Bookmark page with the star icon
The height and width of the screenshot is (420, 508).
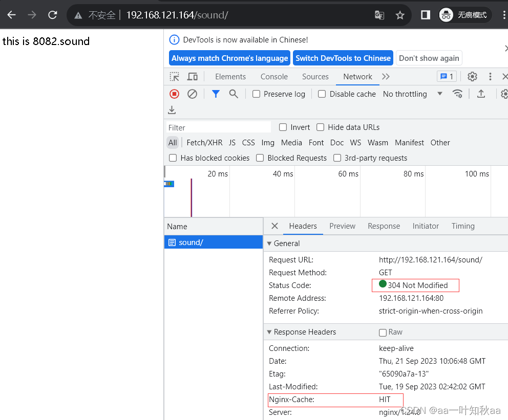pos(400,15)
